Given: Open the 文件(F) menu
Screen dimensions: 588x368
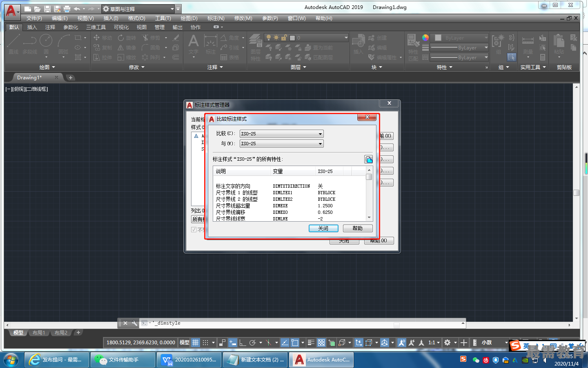Looking at the screenshot, I should pos(34,18).
